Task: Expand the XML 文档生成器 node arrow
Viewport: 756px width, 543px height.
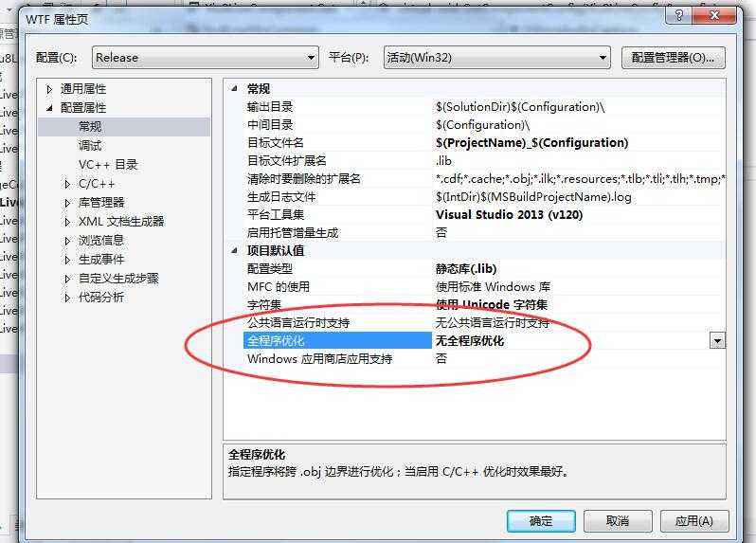Action: 67,222
